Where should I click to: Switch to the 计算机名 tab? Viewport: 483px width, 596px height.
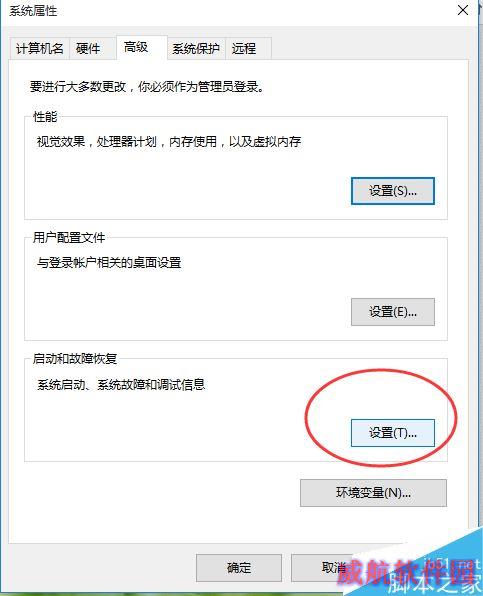point(40,49)
